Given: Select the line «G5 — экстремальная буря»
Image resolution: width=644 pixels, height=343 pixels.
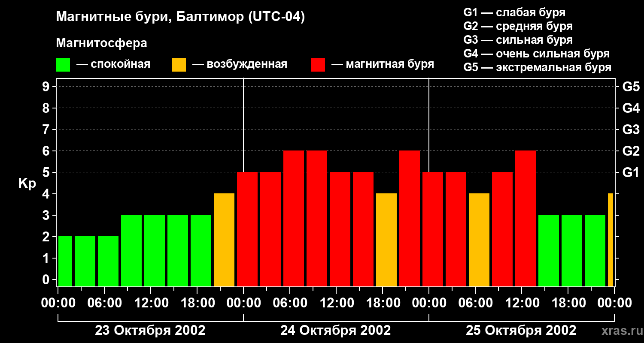Looking at the screenshot, I should [538, 68].
